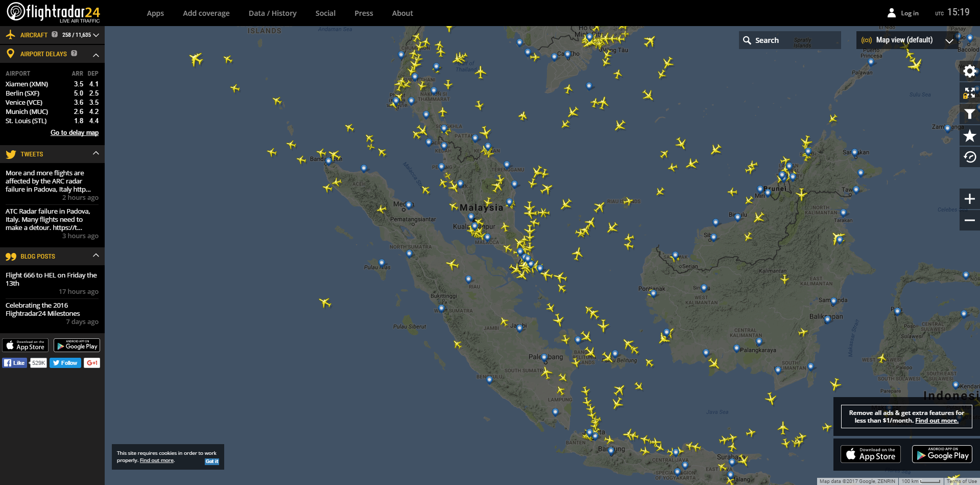The width and height of the screenshot is (980, 485).
Task: Select Venice (VCE) airport delay row
Action: 52,102
